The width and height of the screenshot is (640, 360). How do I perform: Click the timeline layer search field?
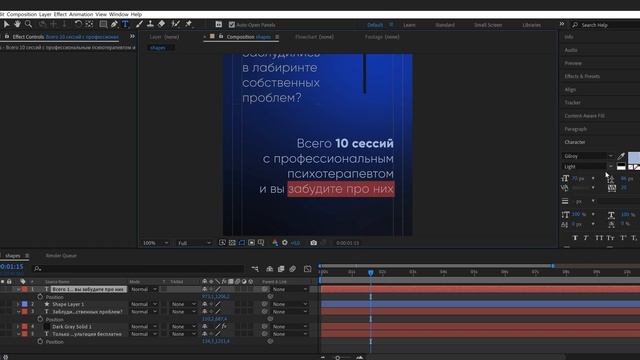[x=138, y=269]
